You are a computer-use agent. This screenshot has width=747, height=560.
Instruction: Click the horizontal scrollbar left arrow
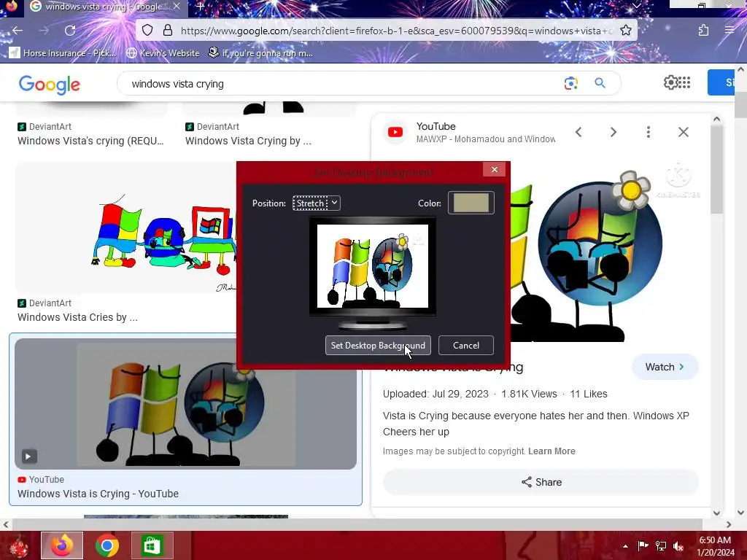[5, 524]
